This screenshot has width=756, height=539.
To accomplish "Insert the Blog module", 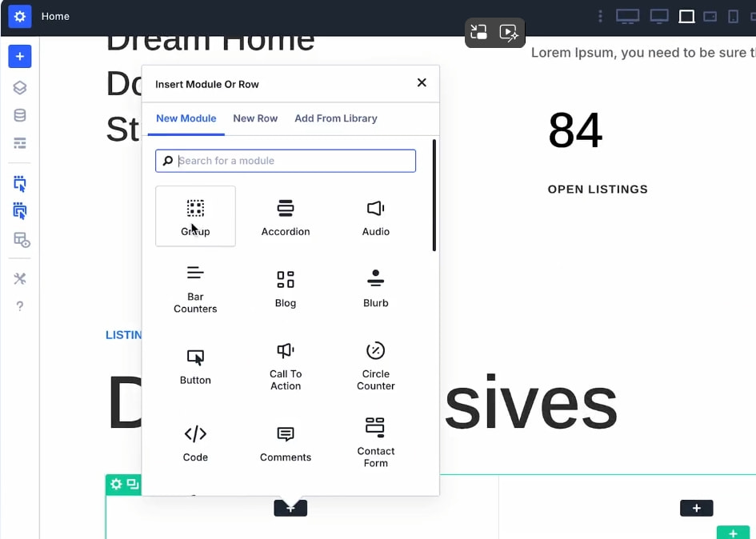I will coord(286,289).
